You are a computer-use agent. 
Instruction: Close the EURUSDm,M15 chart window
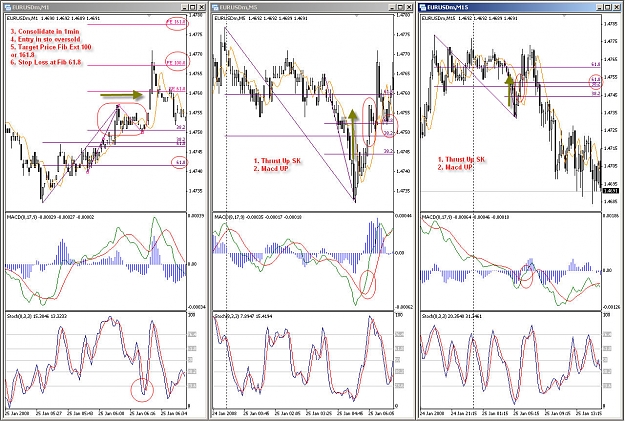pyautogui.click(x=616, y=7)
